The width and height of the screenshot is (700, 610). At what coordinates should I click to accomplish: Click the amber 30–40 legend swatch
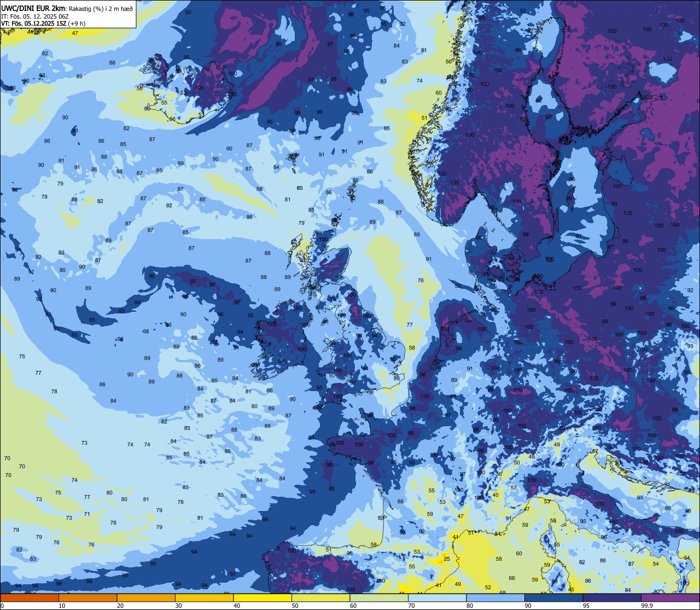204,597
